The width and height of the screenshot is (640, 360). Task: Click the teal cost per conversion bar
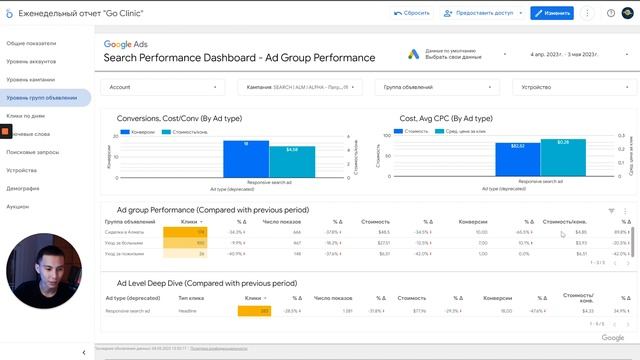(x=292, y=162)
